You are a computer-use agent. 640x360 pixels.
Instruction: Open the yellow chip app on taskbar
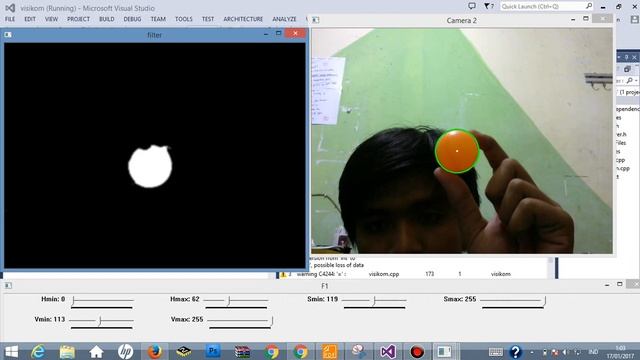184,352
